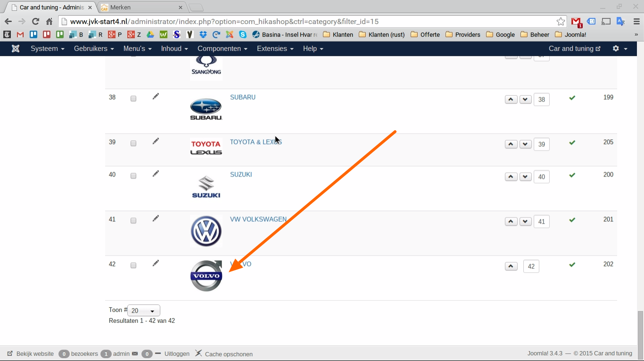The height and width of the screenshot is (361, 644).
Task: Open the VW VOLKSWAGEN category link
Action: point(258,219)
